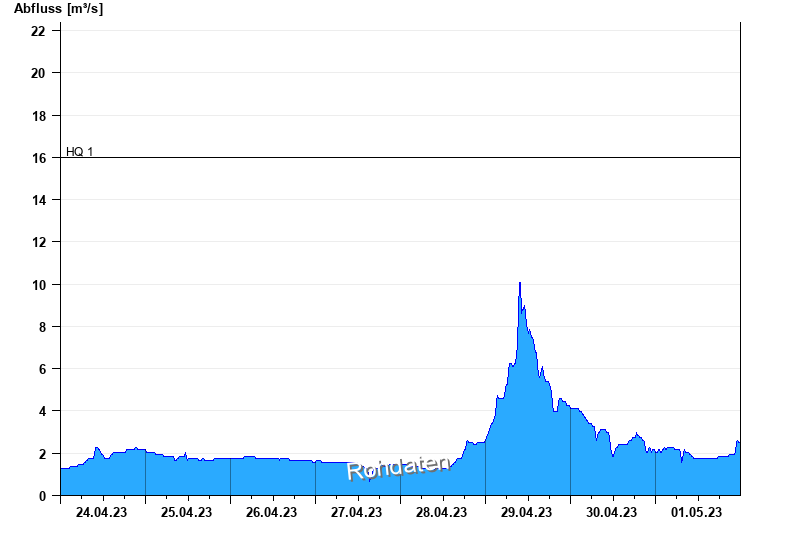The image size is (800, 550).
Task: Click the y-axis value 4
Action: tap(42, 411)
